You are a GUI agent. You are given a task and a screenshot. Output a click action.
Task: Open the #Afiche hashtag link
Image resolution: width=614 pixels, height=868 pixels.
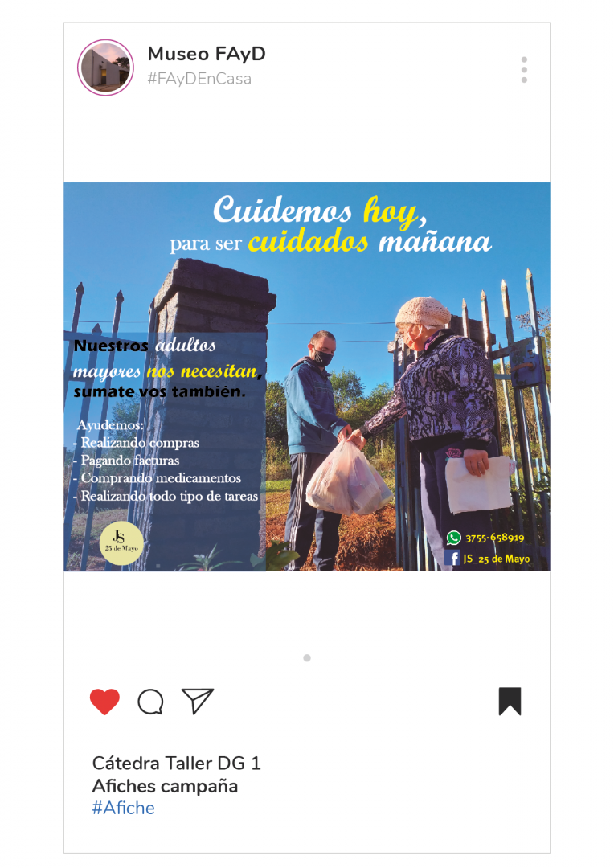(x=124, y=808)
